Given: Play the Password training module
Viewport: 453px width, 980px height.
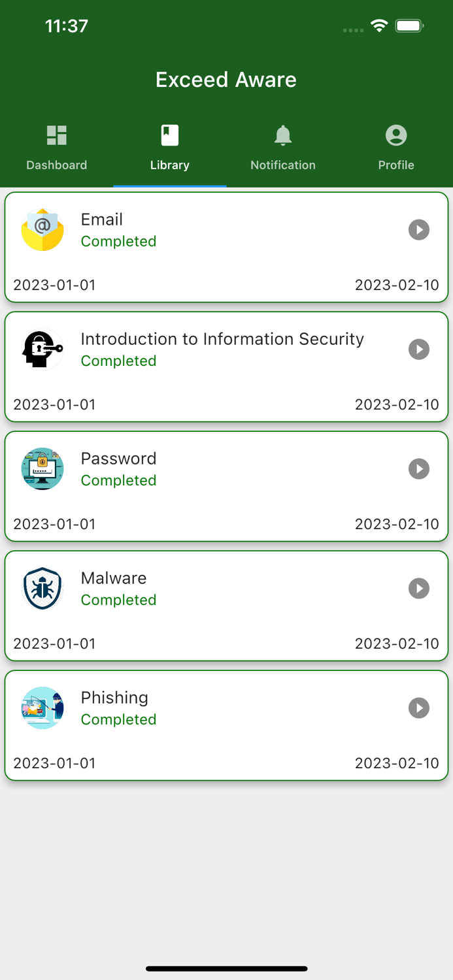Looking at the screenshot, I should (x=419, y=468).
